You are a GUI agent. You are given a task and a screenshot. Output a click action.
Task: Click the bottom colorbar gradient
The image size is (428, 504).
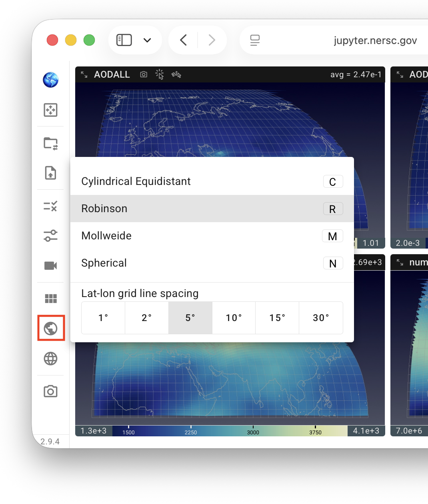tap(230, 431)
